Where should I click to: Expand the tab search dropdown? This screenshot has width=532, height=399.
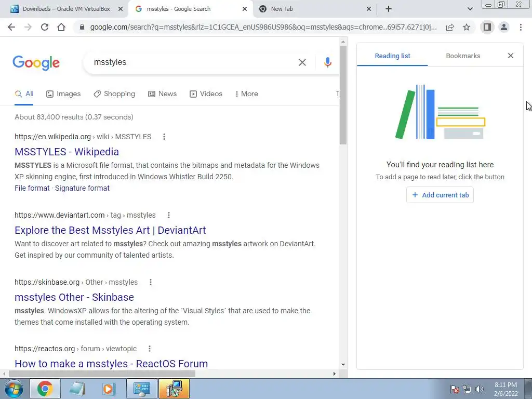click(x=470, y=9)
